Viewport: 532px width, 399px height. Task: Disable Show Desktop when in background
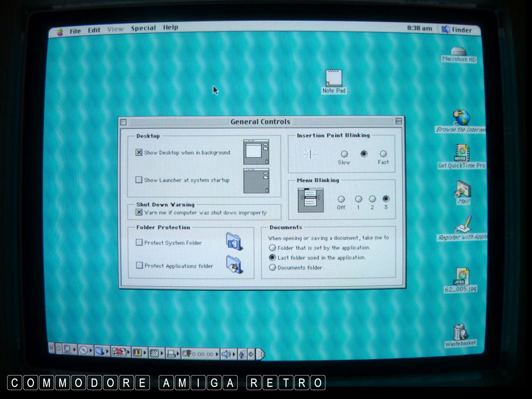(x=139, y=153)
